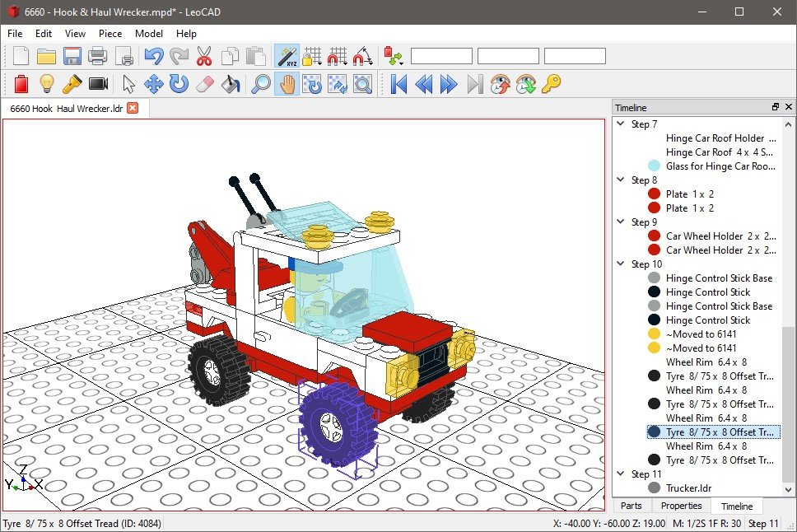Open the Piece menu
Screen dimensions: 797x532
110,34
